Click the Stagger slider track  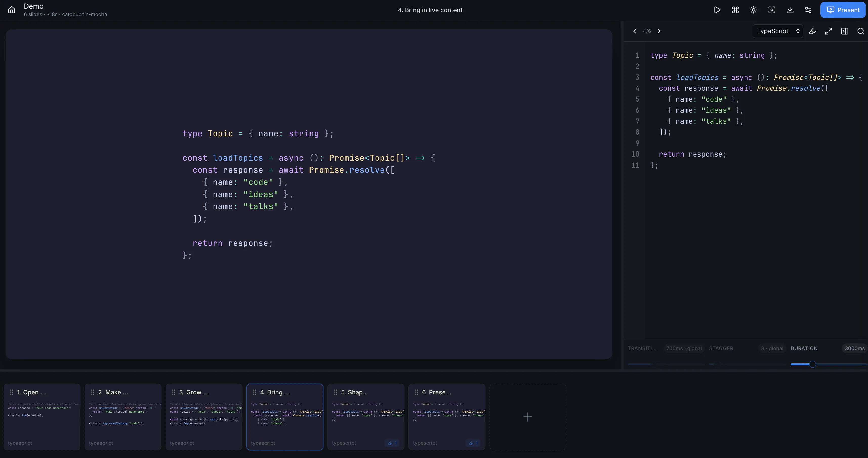(x=748, y=364)
